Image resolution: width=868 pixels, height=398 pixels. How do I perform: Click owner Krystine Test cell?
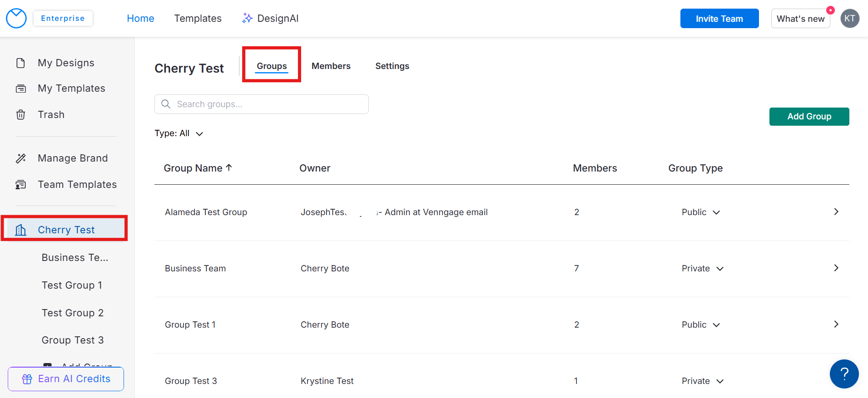click(327, 381)
